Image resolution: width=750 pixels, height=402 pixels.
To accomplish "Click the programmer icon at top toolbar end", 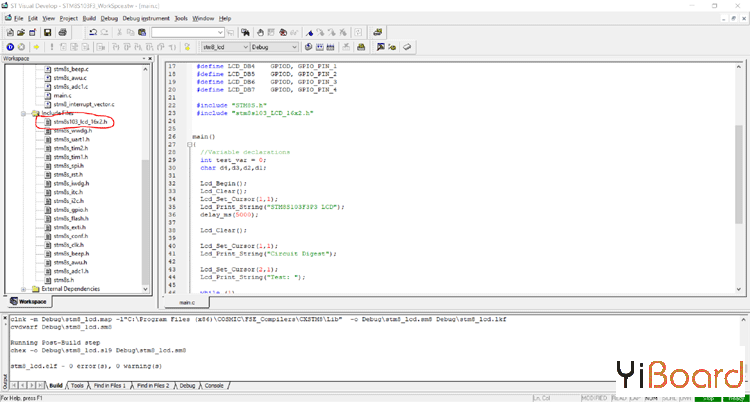I will tap(378, 33).
